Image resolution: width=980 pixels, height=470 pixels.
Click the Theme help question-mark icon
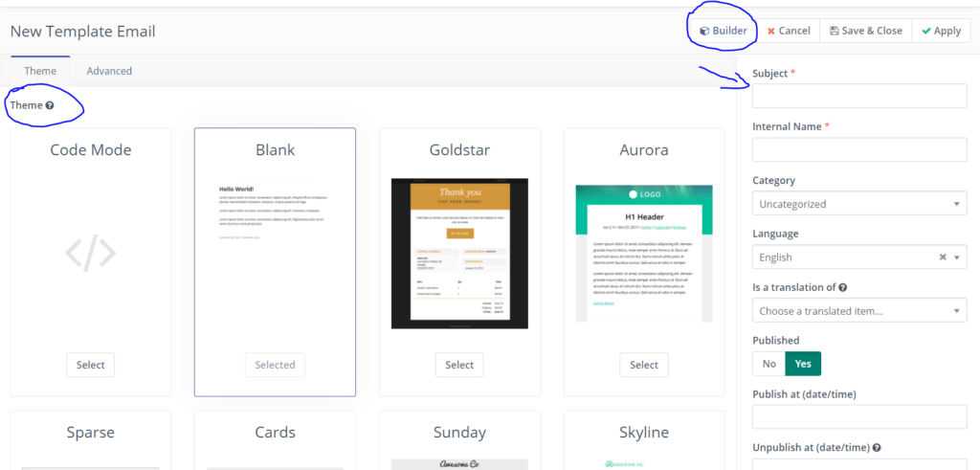click(50, 105)
